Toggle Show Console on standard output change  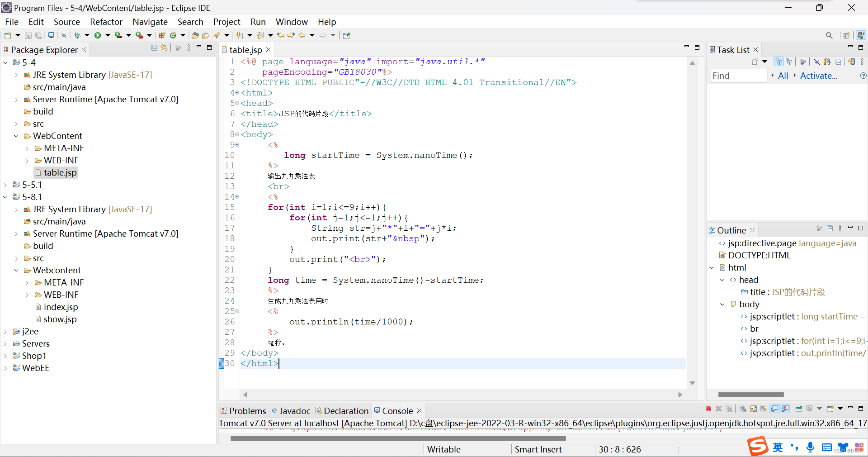click(x=774, y=409)
